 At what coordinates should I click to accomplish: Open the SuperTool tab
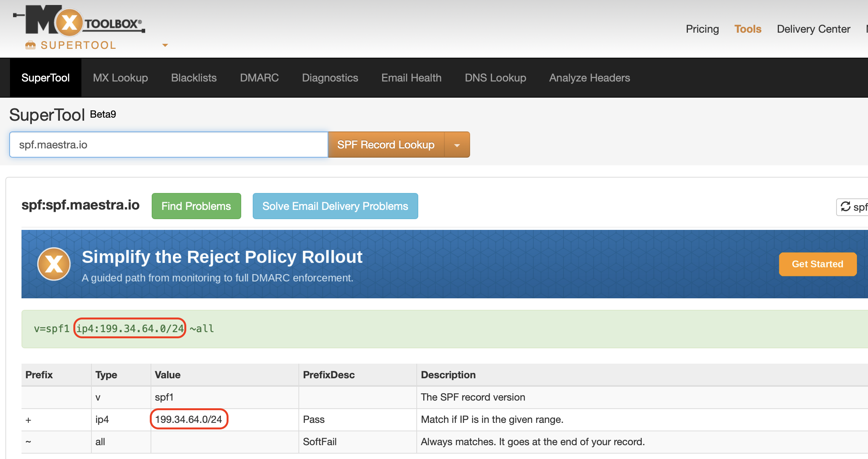(x=45, y=78)
